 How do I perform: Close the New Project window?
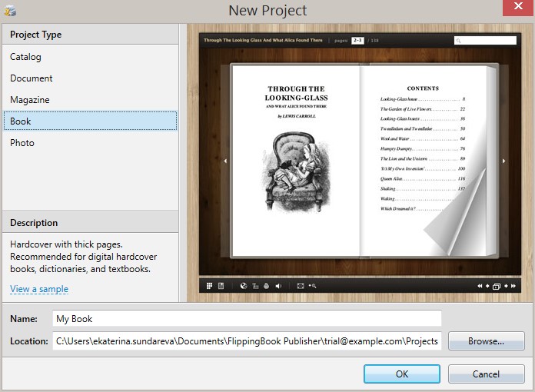click(518, 7)
